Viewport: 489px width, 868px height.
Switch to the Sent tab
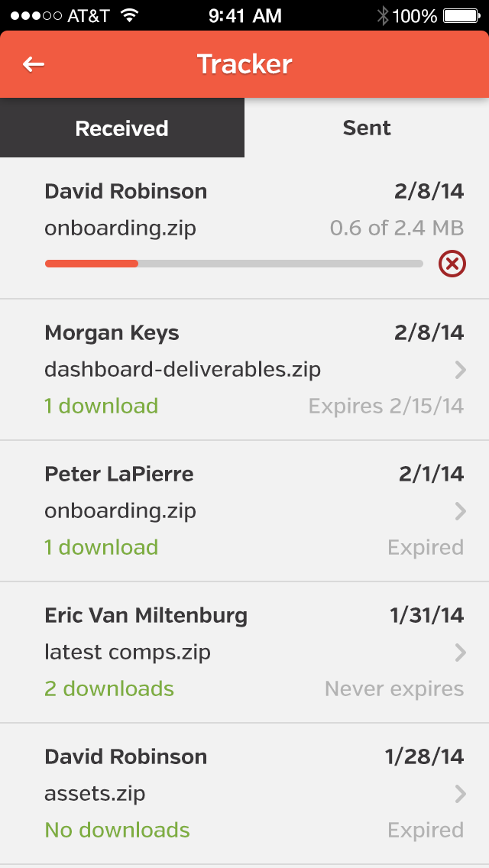[x=367, y=128]
